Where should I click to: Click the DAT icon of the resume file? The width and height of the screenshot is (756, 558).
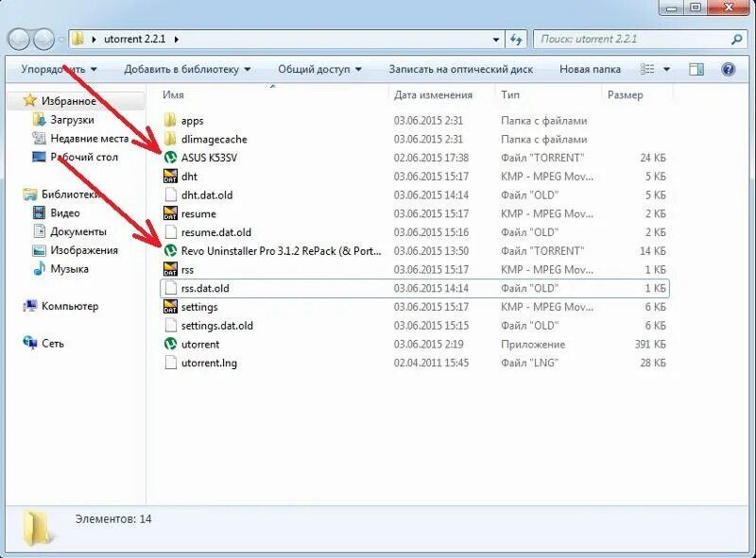[171, 213]
